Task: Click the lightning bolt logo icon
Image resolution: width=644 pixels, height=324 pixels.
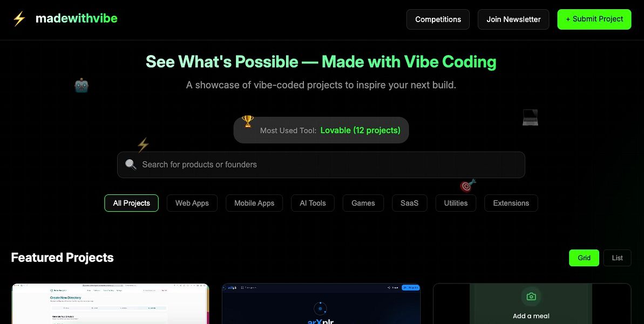Action: tap(18, 18)
